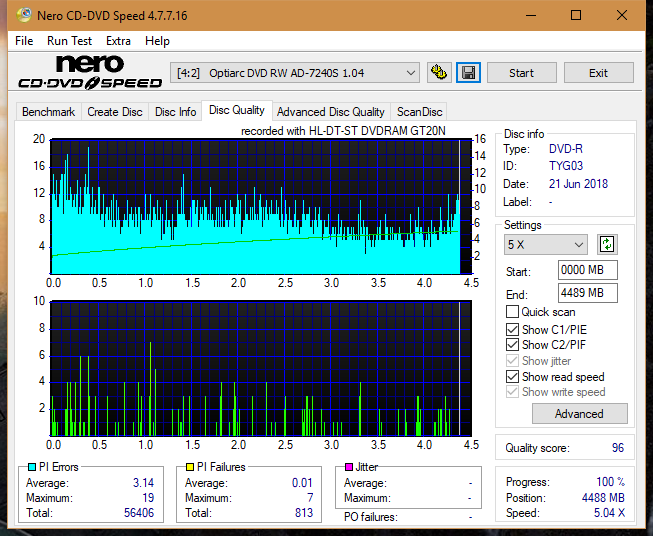Click the green refresh speed settings icon
The height and width of the screenshot is (536, 653).
(x=607, y=244)
